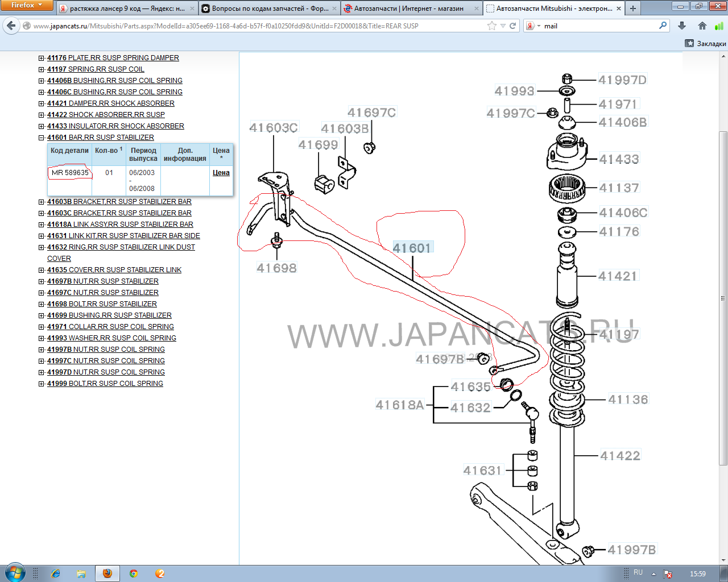This screenshot has width=728, height=582.
Task: Open the Firefox menu dropdown
Action: [x=27, y=5]
